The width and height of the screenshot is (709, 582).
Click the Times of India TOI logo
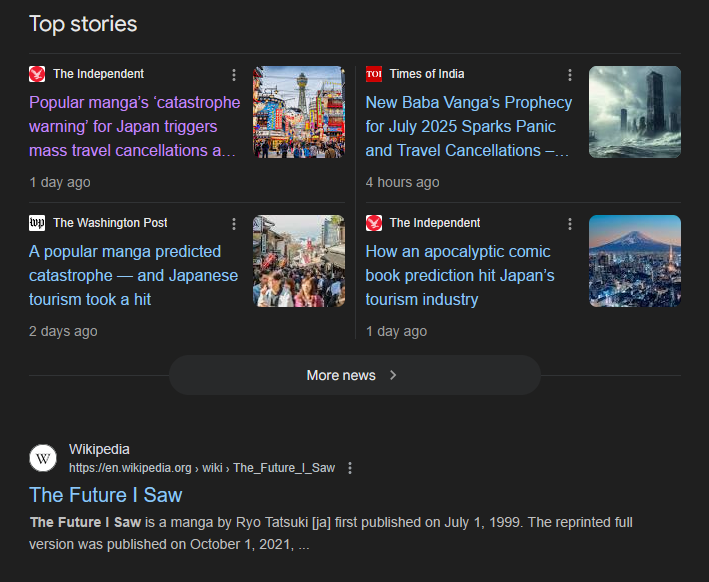373,74
